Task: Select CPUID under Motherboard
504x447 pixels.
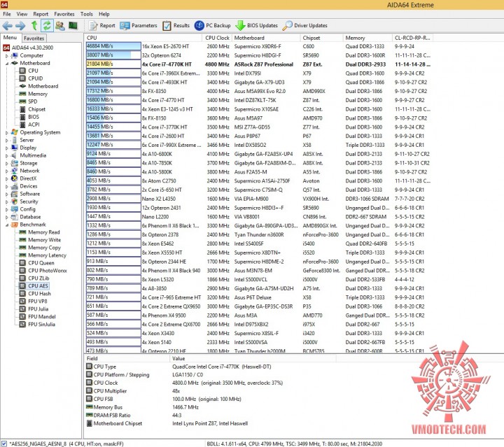Action: pyautogui.click(x=31, y=78)
